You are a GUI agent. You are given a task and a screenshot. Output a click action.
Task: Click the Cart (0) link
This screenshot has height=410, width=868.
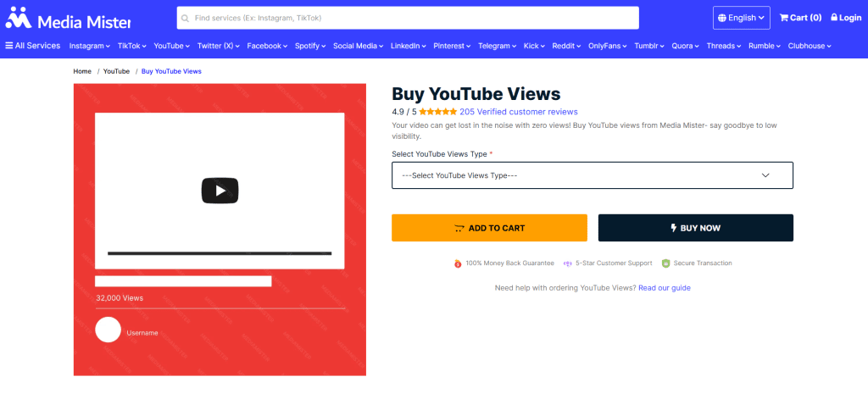(x=800, y=18)
